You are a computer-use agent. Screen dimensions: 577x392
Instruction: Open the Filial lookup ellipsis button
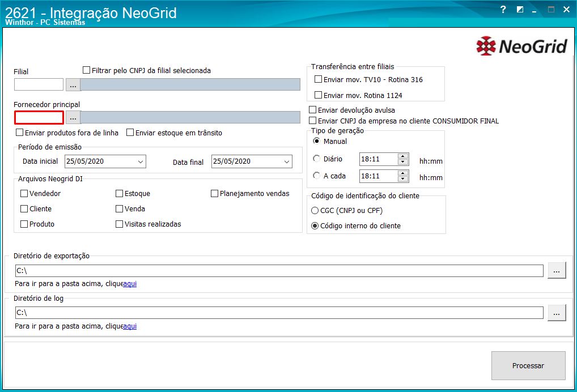[73, 84]
